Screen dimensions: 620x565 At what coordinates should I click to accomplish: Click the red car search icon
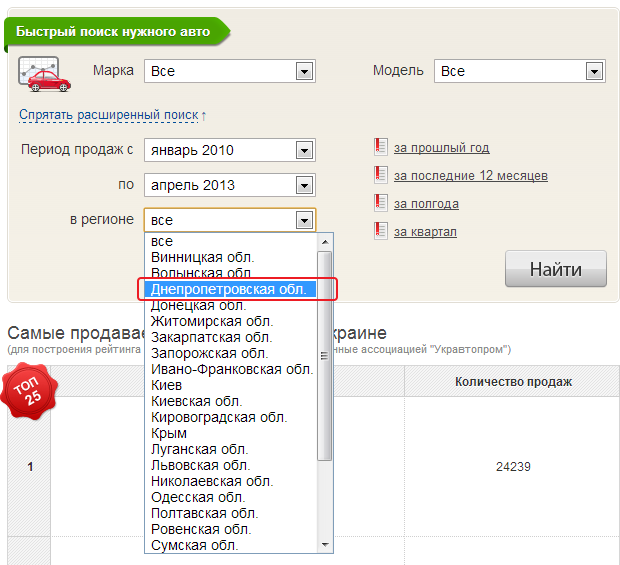pyautogui.click(x=45, y=74)
